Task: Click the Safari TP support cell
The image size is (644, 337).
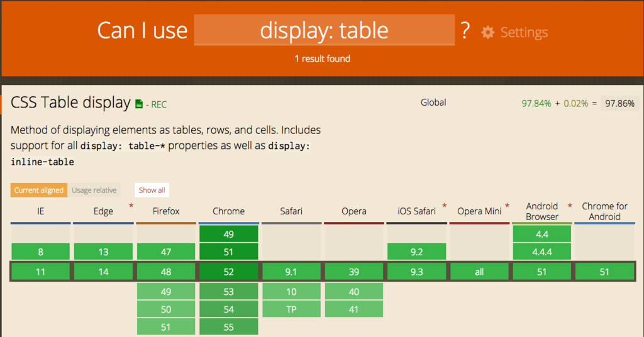Action: (x=291, y=309)
